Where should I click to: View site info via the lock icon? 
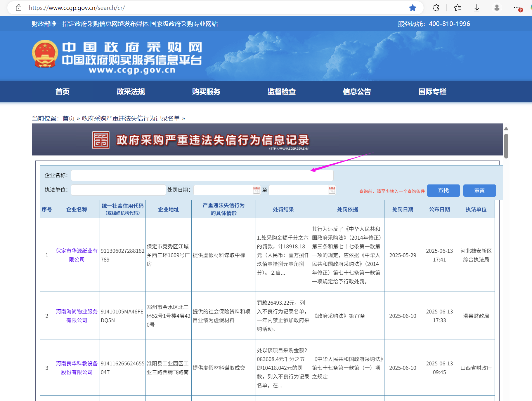[x=19, y=8]
